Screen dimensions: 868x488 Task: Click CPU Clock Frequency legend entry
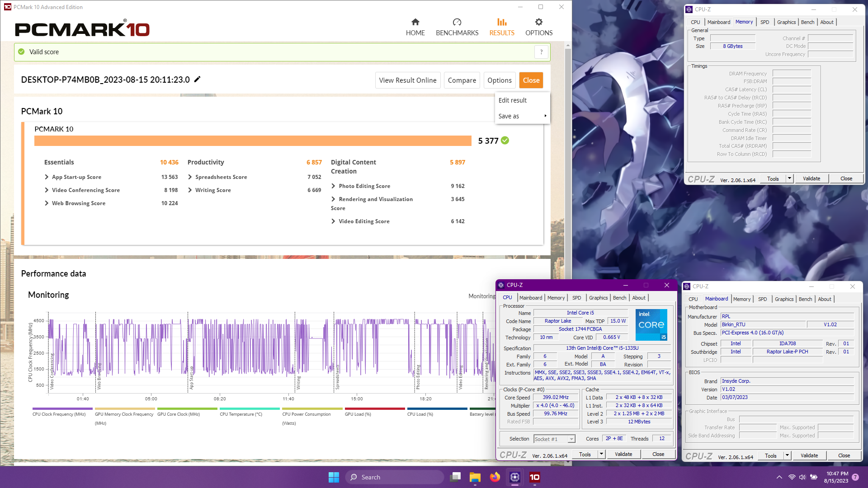coord(59,414)
